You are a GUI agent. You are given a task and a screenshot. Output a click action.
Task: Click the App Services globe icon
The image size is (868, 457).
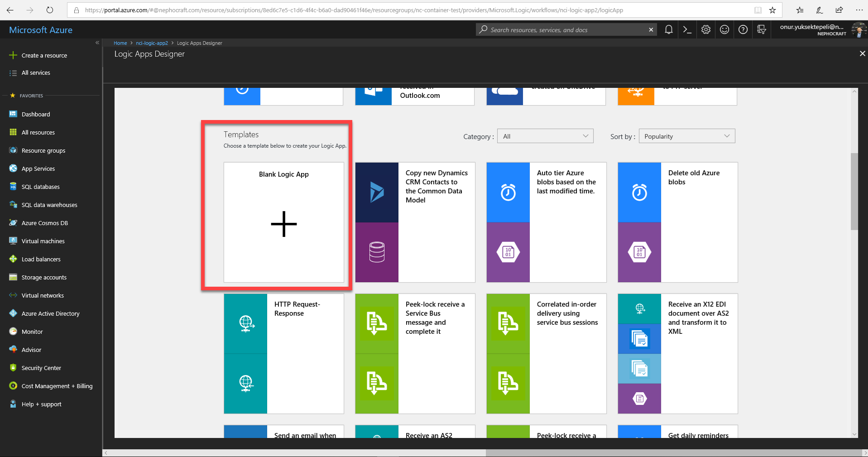(x=13, y=168)
